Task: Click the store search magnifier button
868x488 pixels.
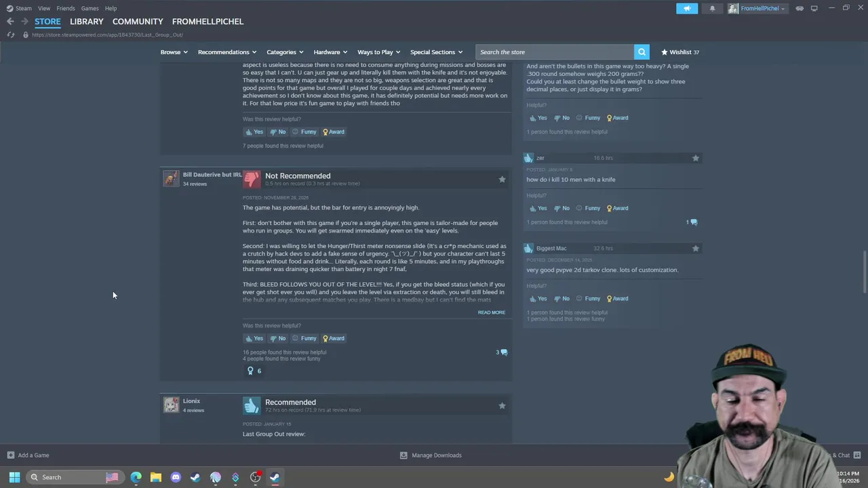Action: [x=642, y=52]
